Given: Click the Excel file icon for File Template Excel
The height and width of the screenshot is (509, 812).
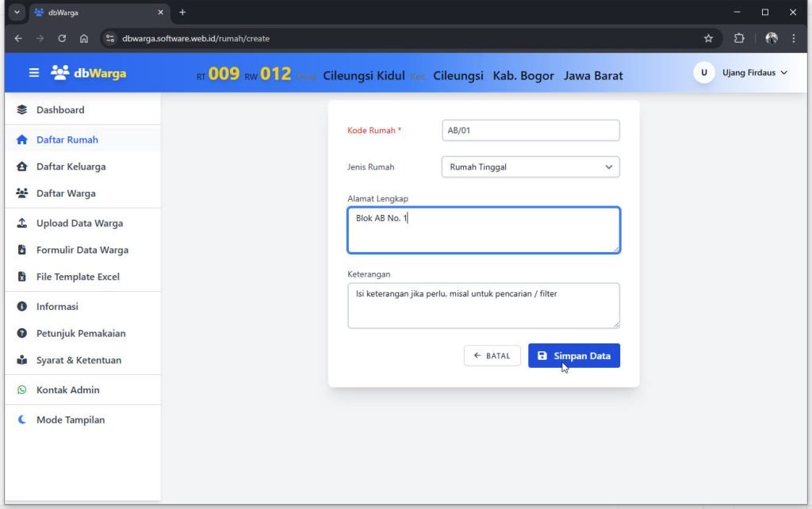Looking at the screenshot, I should coord(22,277).
